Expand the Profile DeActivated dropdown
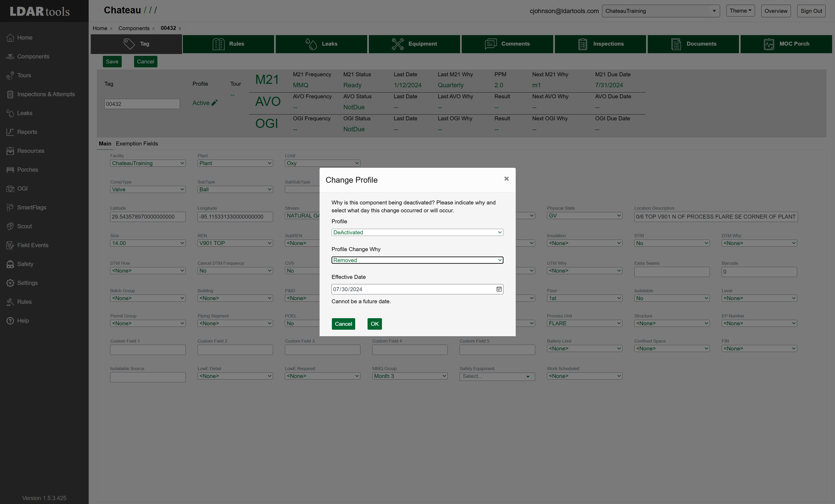This screenshot has height=504, width=835. coord(417,232)
